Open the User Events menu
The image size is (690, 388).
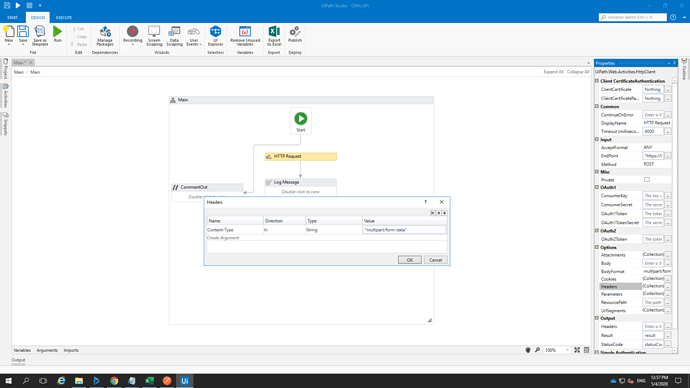(194, 36)
